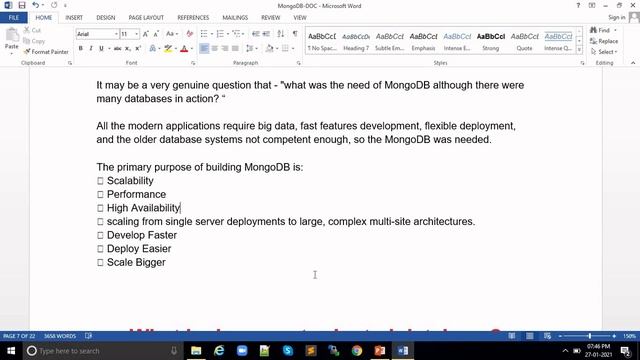Open the Arial font name dropdown

click(116, 34)
